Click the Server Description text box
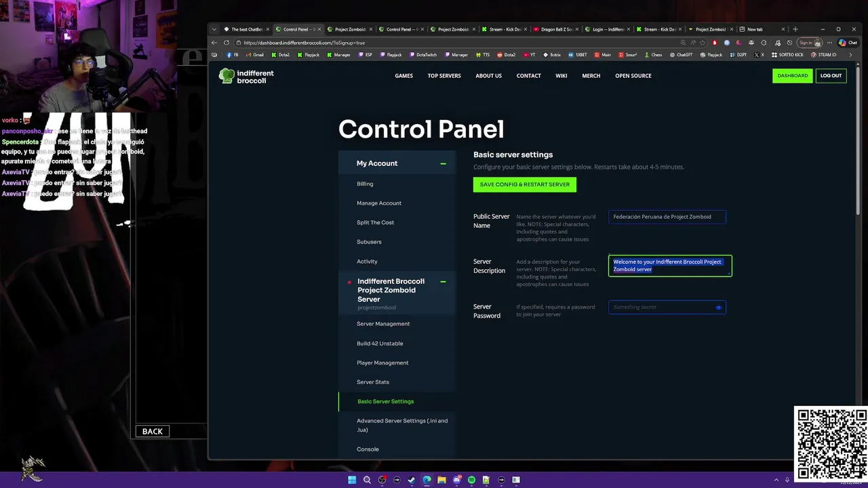Screen dimensions: 868x488 pos(670,266)
